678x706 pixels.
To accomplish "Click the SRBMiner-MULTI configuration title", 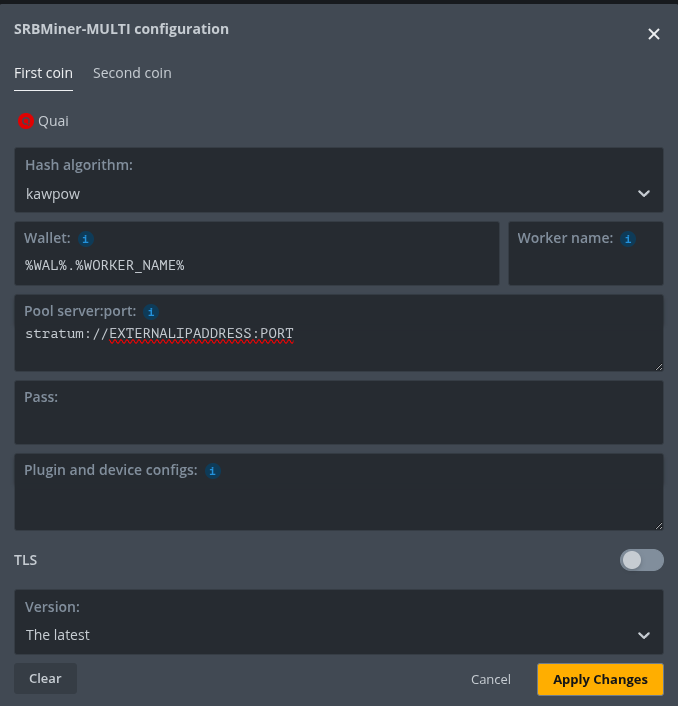I will tap(121, 29).
